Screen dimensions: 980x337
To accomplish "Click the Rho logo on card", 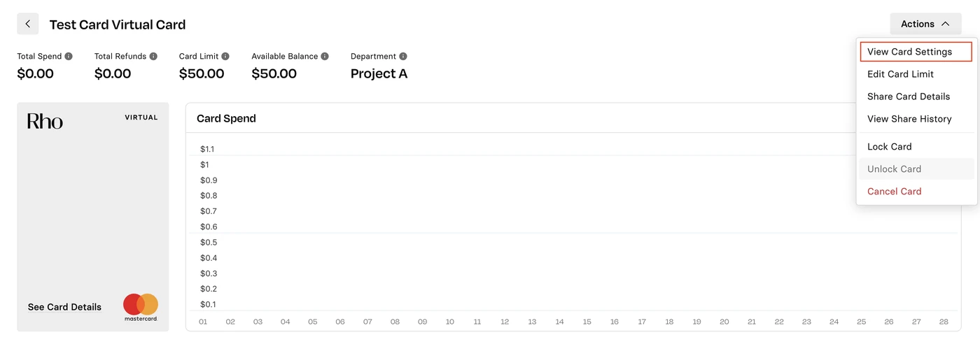I will [45, 121].
